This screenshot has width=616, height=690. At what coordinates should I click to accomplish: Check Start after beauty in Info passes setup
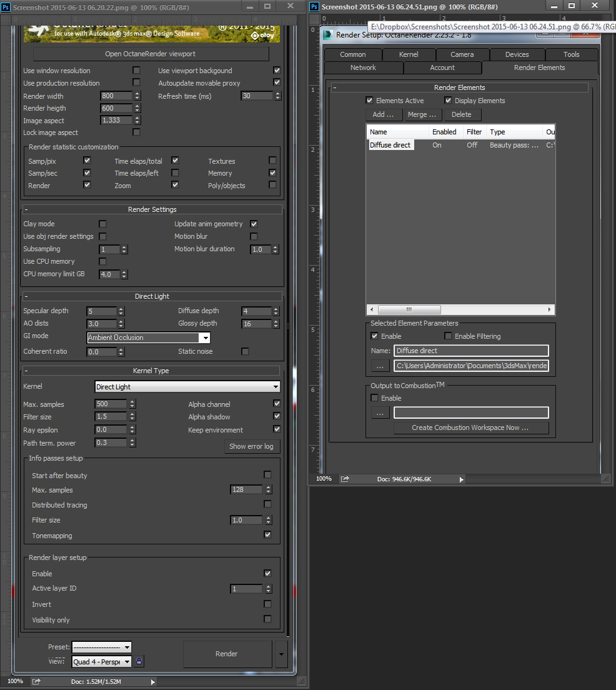[267, 474]
